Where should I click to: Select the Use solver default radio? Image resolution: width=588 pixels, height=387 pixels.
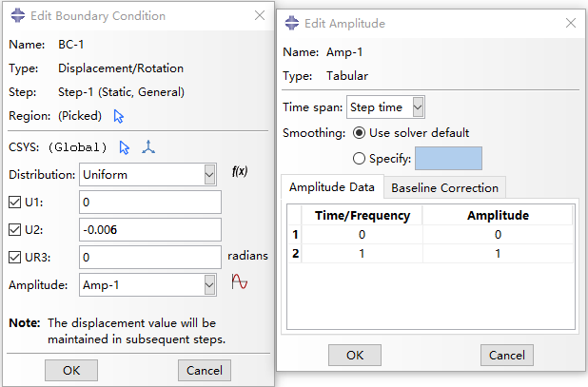pos(358,133)
